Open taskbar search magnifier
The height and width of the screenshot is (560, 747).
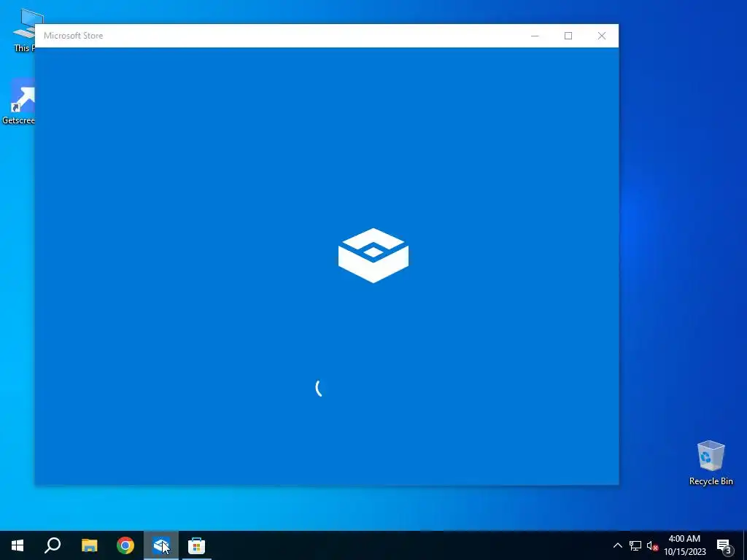[53, 545]
